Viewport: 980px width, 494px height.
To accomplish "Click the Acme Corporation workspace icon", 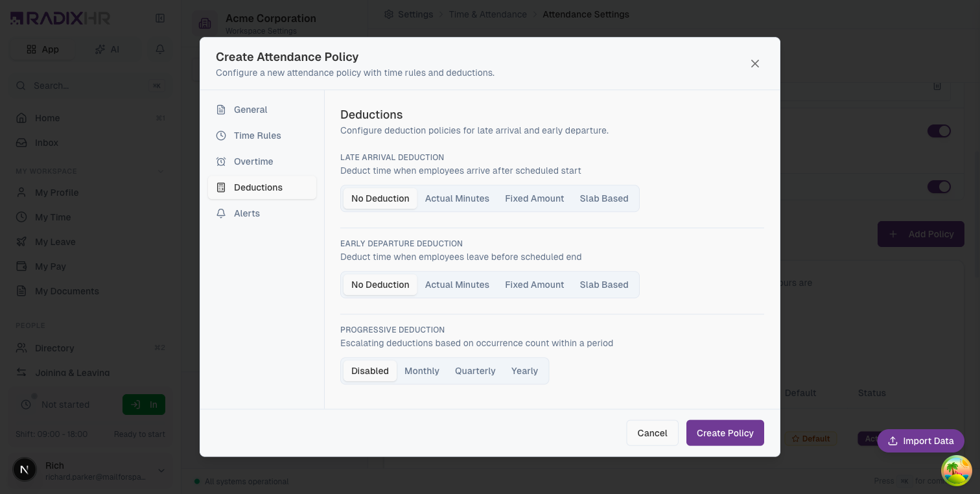I will click(x=205, y=24).
